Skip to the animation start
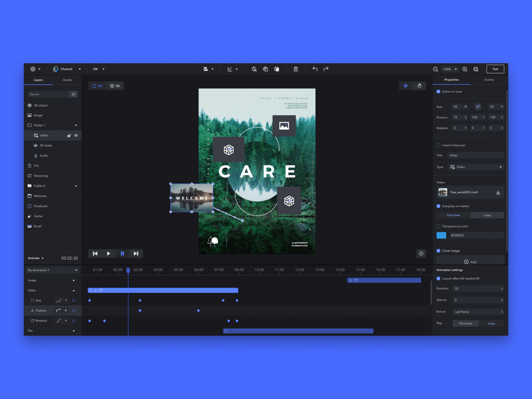 pos(95,254)
